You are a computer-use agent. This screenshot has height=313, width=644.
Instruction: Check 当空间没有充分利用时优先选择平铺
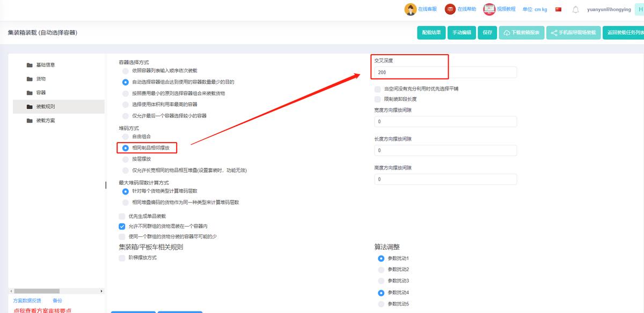pyautogui.click(x=378, y=89)
